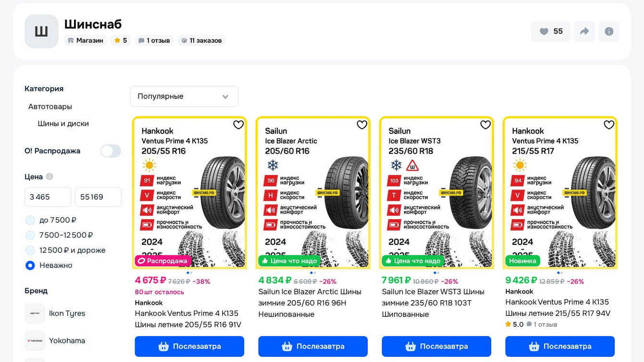Favorite the Hankook 215/55 R17 tire
The width and height of the screenshot is (644, 362).
tap(609, 125)
